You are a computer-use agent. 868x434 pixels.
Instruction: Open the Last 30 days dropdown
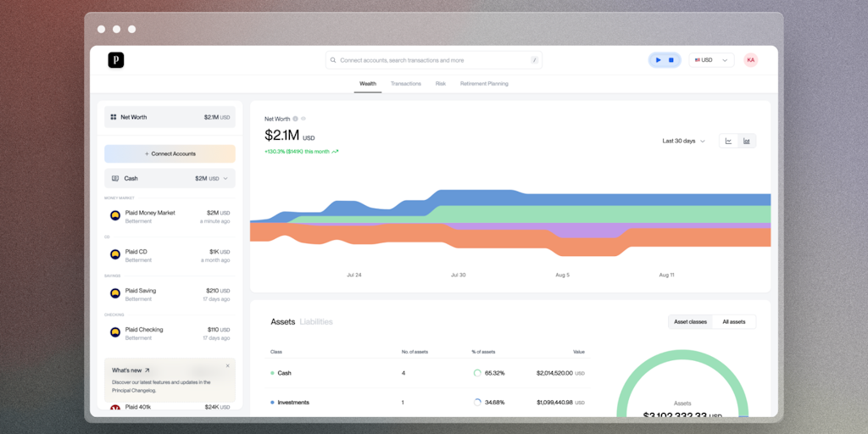(x=684, y=142)
